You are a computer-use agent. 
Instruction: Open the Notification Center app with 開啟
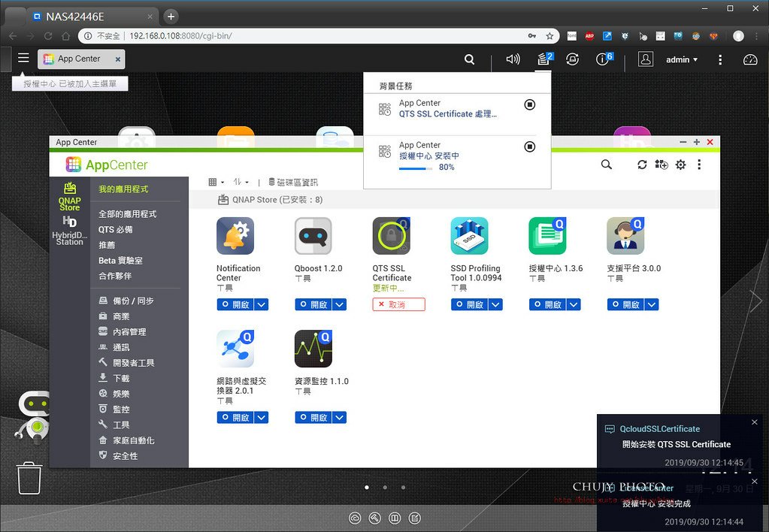click(235, 304)
